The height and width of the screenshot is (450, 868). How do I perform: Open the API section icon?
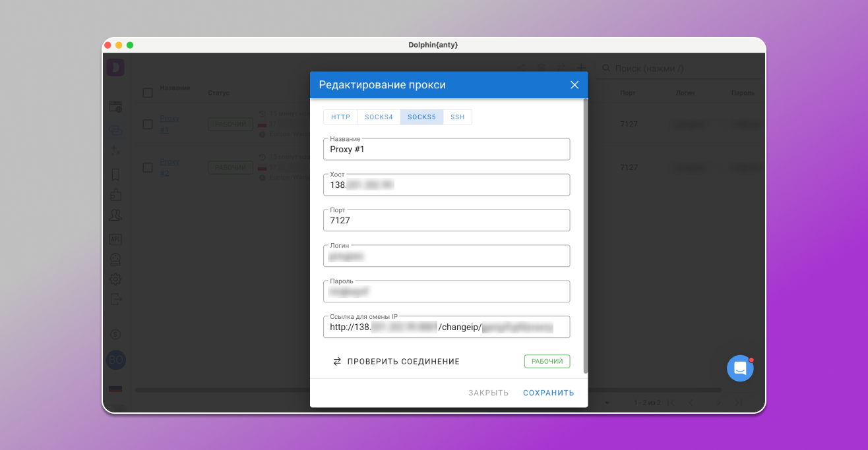(116, 239)
